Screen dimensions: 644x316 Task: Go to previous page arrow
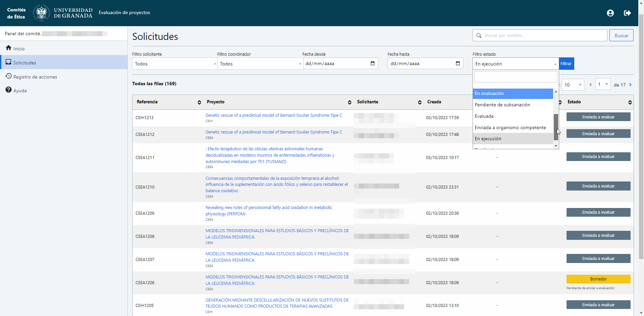590,85
